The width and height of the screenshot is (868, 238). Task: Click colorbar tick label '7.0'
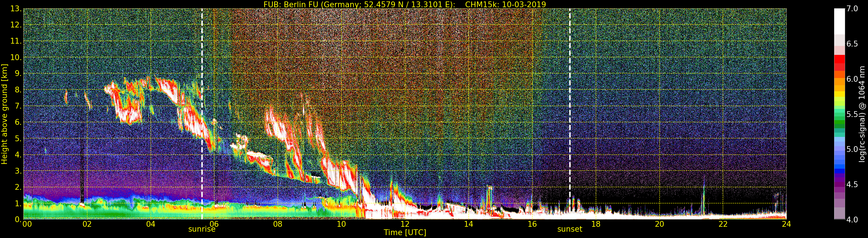pyautogui.click(x=852, y=9)
